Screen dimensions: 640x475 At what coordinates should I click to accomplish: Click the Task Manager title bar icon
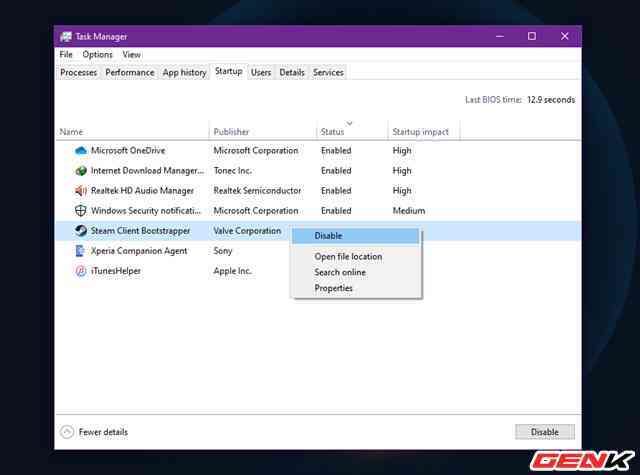click(66, 37)
